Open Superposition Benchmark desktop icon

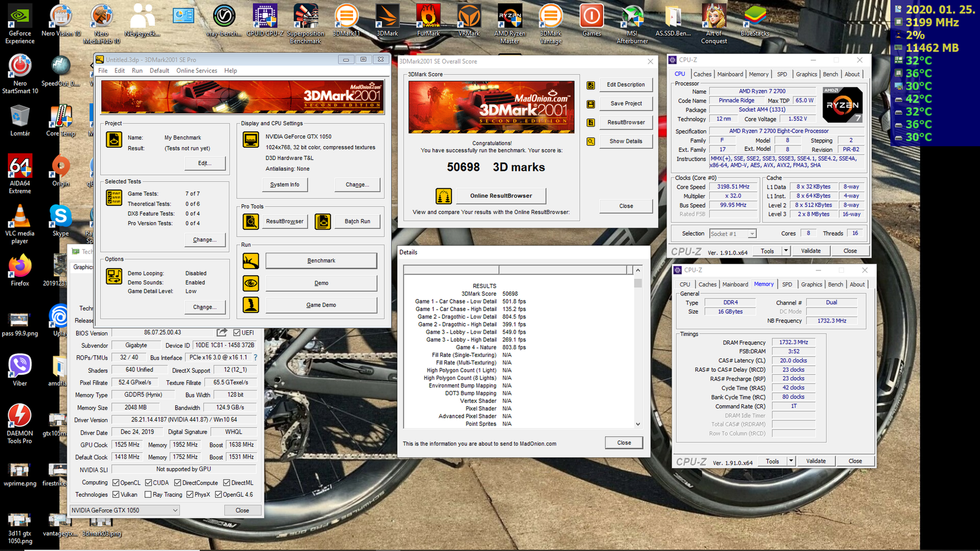pyautogui.click(x=306, y=23)
